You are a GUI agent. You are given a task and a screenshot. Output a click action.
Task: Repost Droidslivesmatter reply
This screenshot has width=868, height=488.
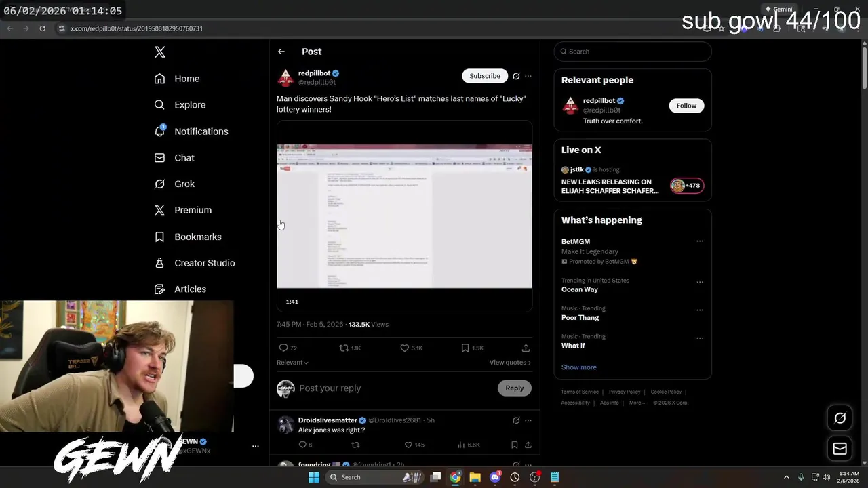tap(355, 445)
